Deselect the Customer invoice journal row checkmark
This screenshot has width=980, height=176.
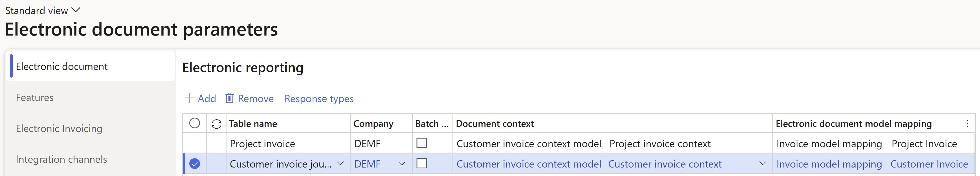[x=194, y=164]
